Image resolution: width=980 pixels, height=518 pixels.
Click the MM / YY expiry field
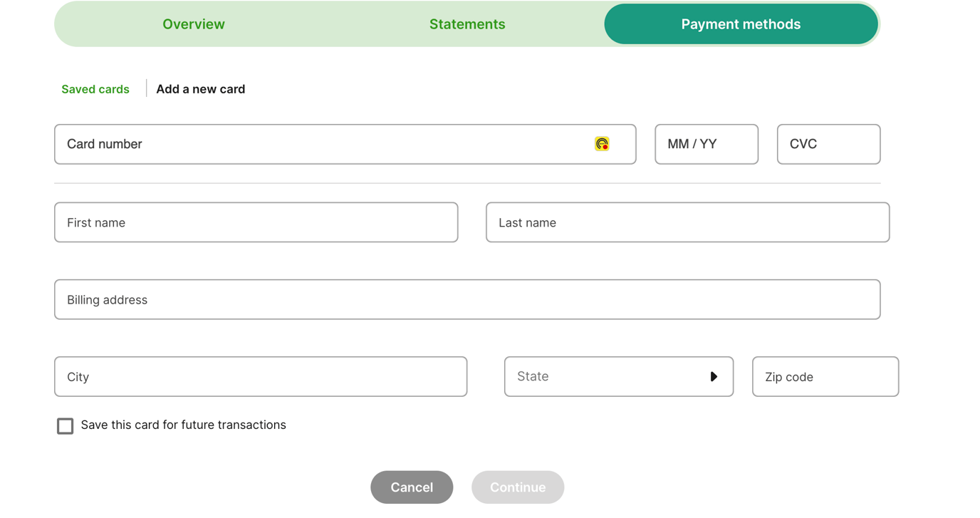[x=707, y=145]
